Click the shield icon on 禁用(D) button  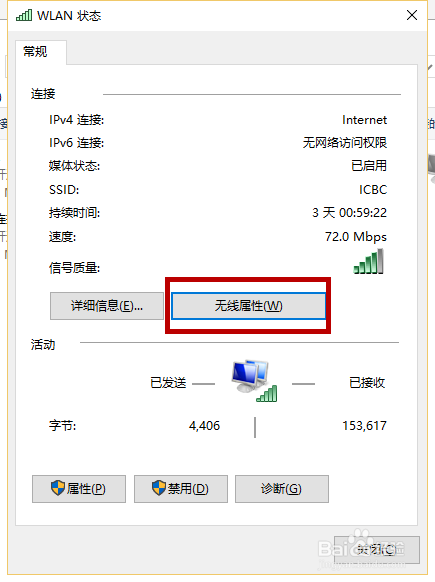point(159,488)
